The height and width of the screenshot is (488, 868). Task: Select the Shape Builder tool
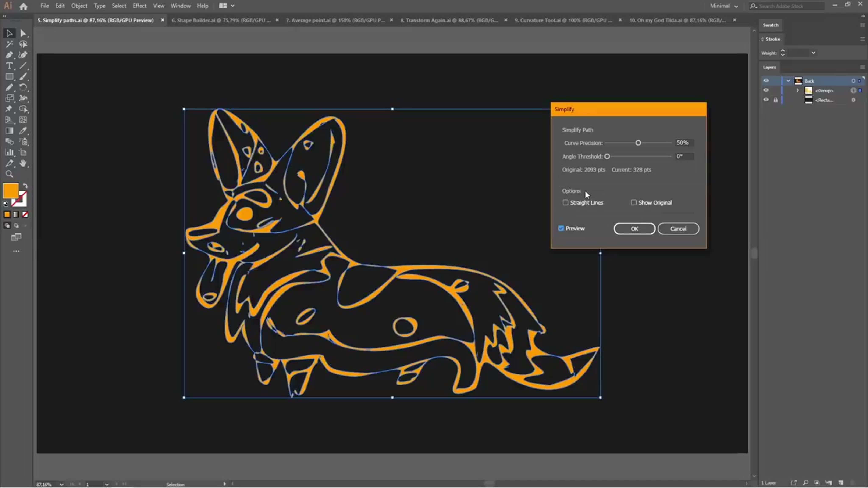pyautogui.click(x=23, y=109)
